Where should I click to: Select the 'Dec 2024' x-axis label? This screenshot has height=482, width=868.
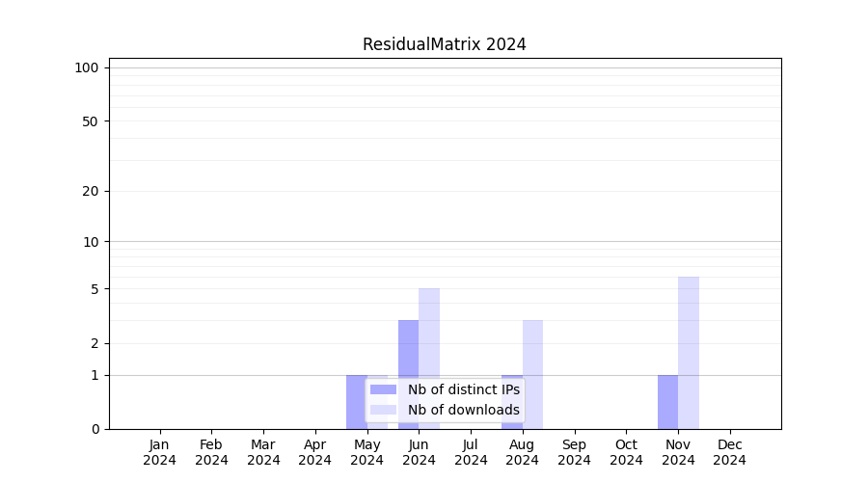point(730,452)
